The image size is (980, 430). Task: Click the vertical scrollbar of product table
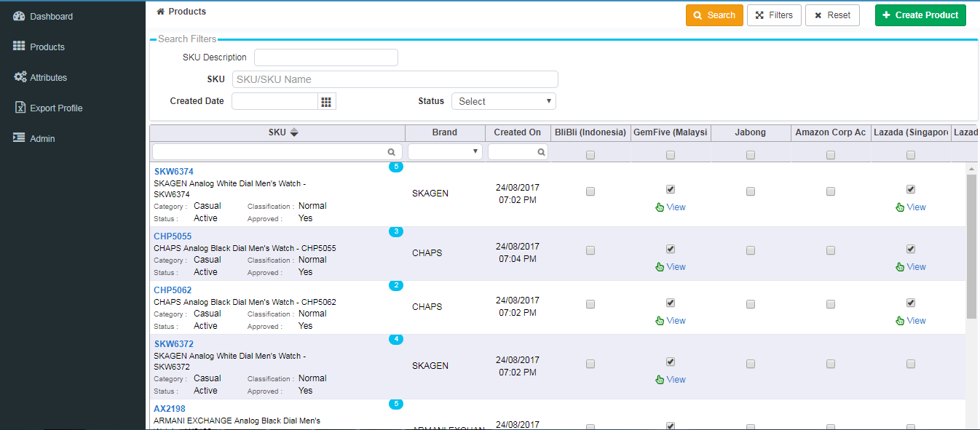tap(971, 247)
